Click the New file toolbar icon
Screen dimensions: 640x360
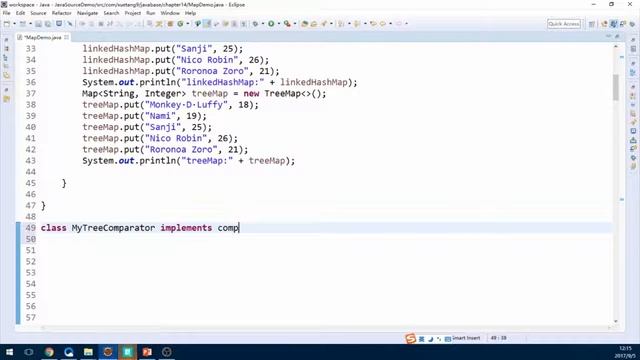coord(7,24)
